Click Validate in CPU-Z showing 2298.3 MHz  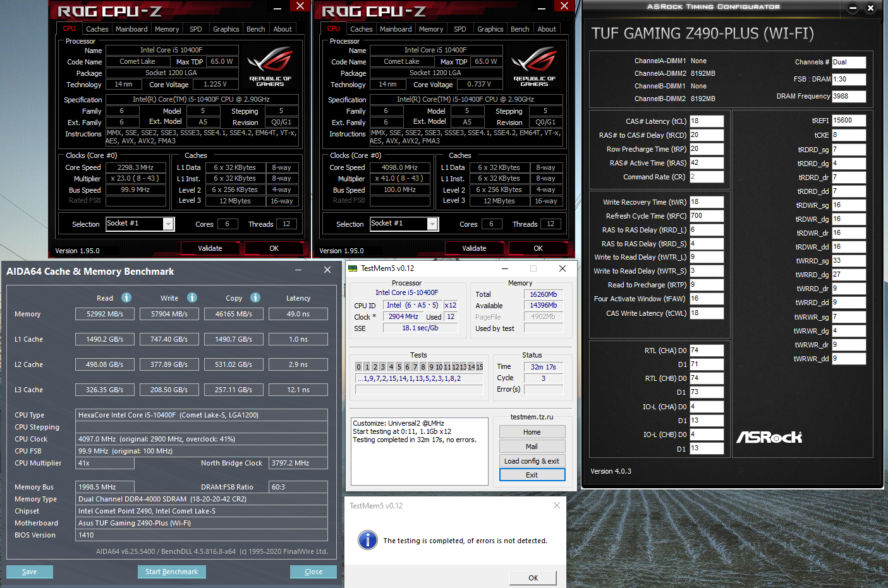[210, 248]
